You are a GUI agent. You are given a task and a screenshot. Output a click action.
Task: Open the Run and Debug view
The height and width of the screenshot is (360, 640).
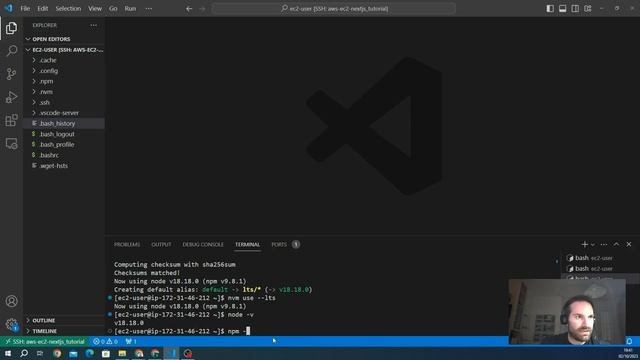tap(11, 97)
